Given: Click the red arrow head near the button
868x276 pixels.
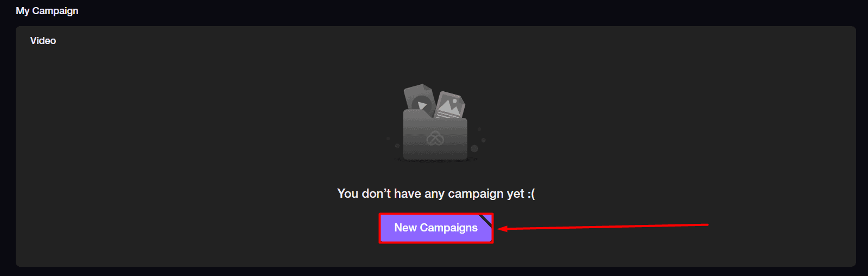Looking at the screenshot, I should [502, 229].
